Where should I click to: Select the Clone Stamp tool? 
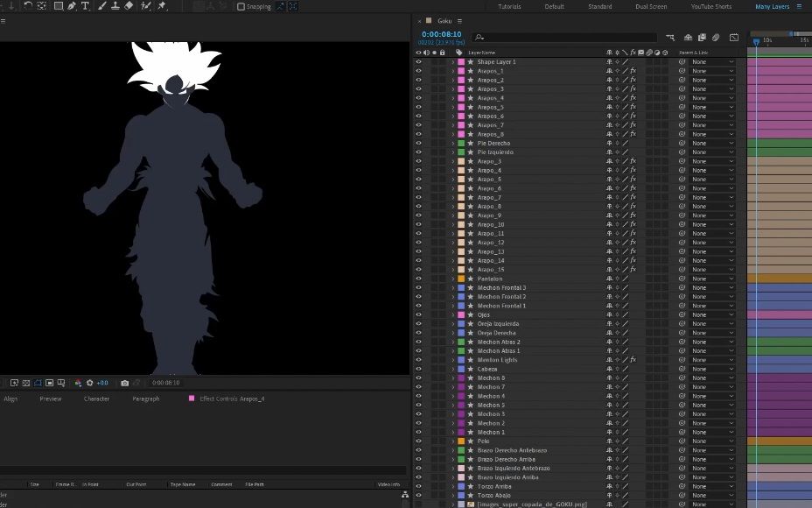coord(115,6)
